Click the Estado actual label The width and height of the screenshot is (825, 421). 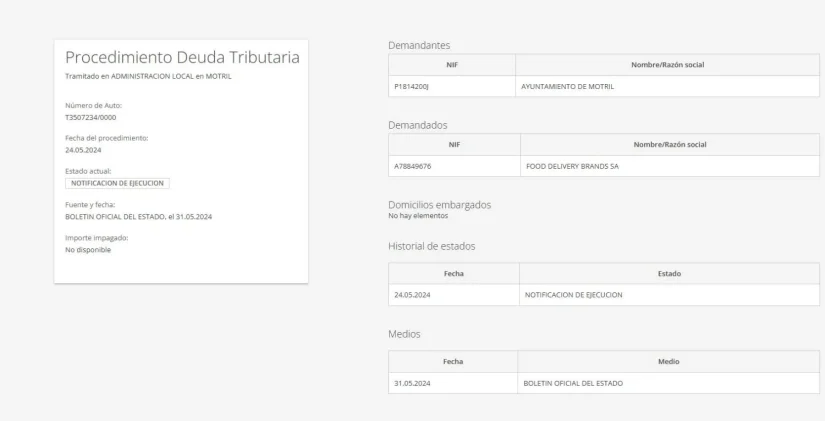click(x=88, y=171)
